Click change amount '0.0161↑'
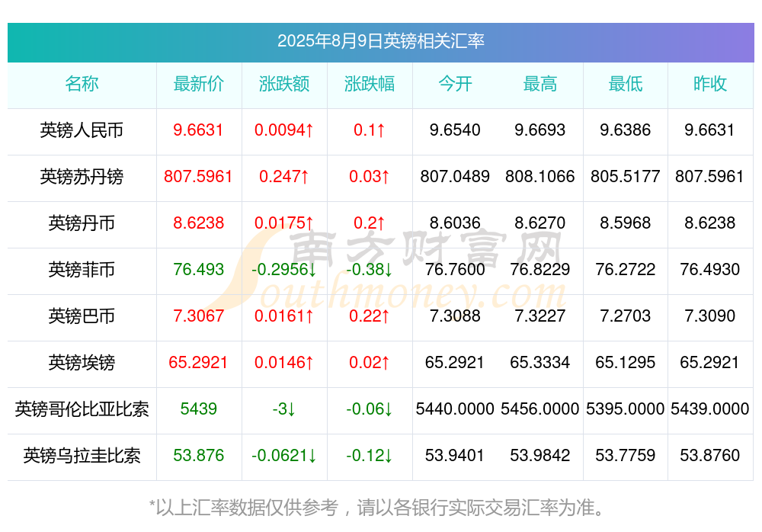Screen dimensions: 762x532 pyautogui.click(x=283, y=316)
